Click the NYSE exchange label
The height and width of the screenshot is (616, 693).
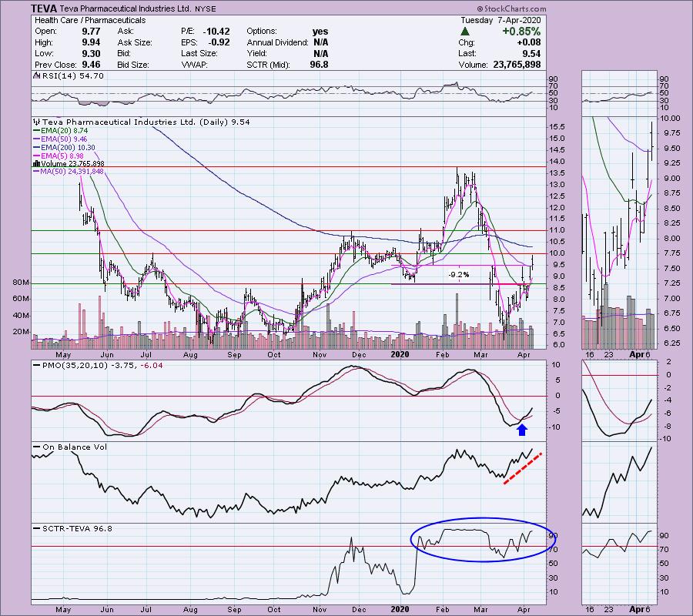205,8
